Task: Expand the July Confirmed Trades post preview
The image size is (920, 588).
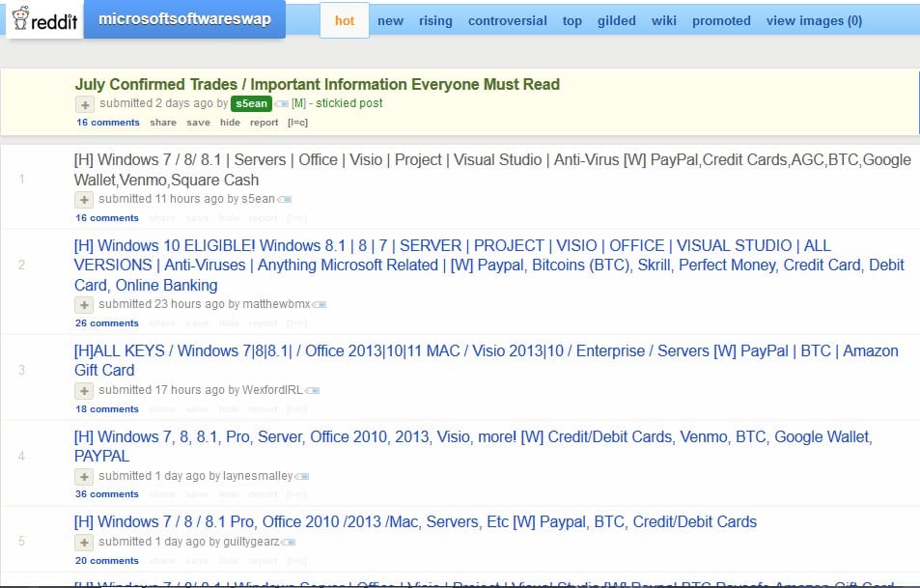Action: coord(85,104)
